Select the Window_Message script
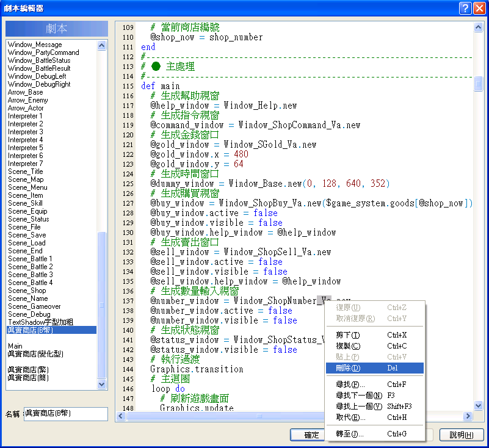This screenshot has width=489, height=448. pos(35,45)
